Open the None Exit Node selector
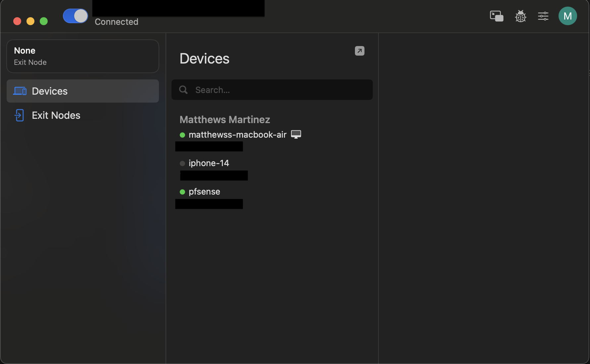Screen dimensions: 590x364 click(83, 56)
